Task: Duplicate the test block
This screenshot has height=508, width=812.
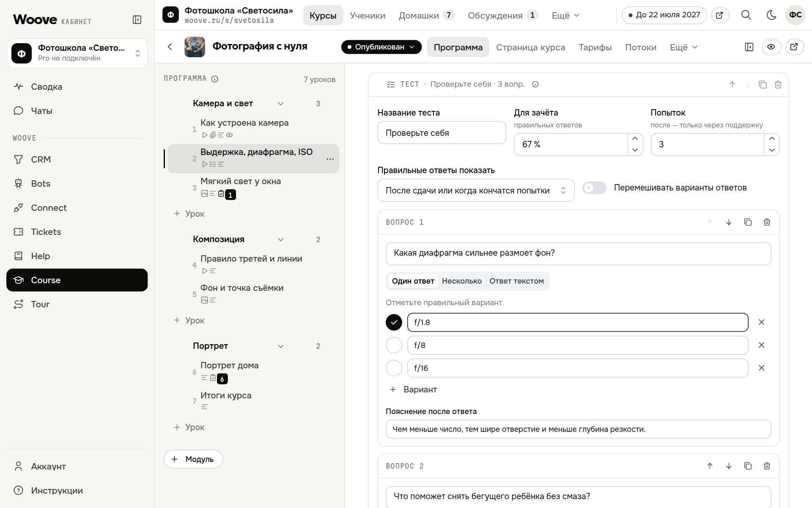Action: pyautogui.click(x=763, y=85)
